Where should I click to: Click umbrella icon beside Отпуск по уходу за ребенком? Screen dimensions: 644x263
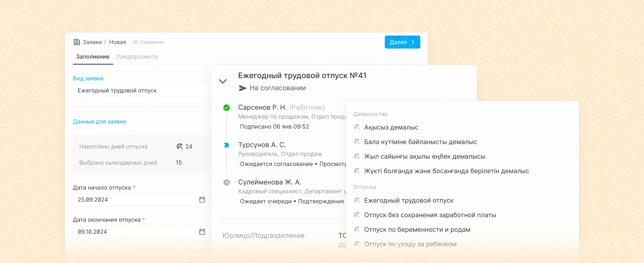pos(357,244)
